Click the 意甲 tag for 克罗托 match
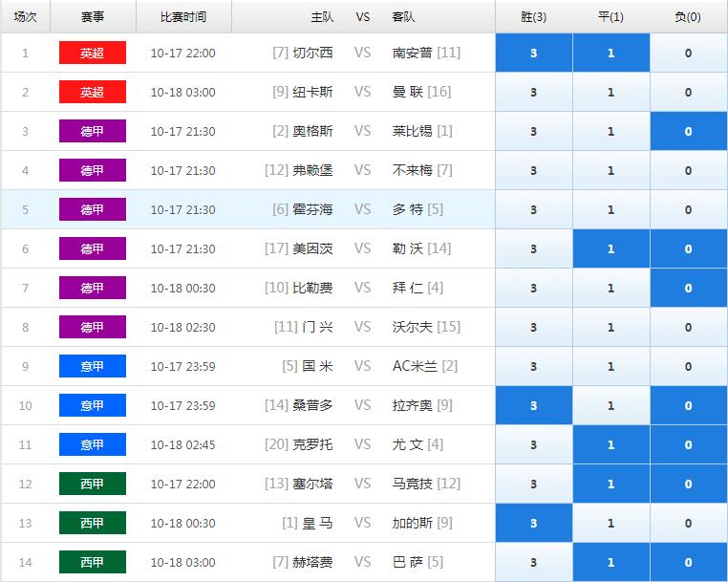This screenshot has width=728, height=582. point(93,444)
